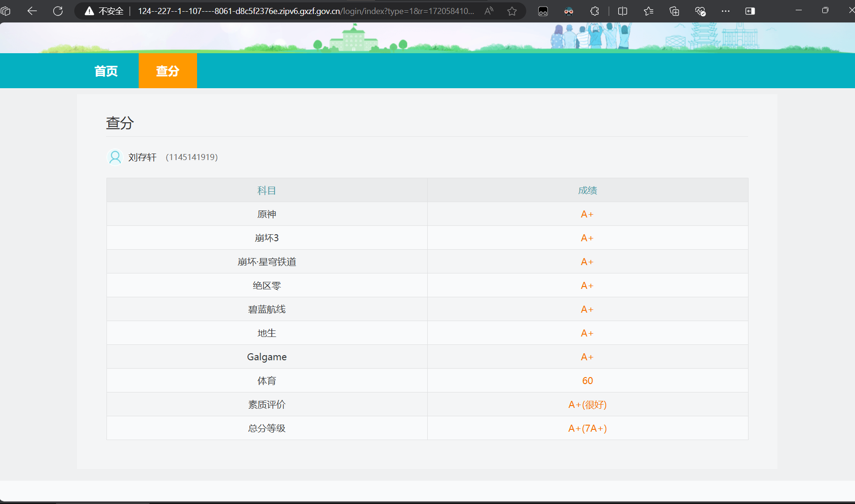Click the 成绩 column header
The width and height of the screenshot is (855, 504).
pyautogui.click(x=587, y=190)
